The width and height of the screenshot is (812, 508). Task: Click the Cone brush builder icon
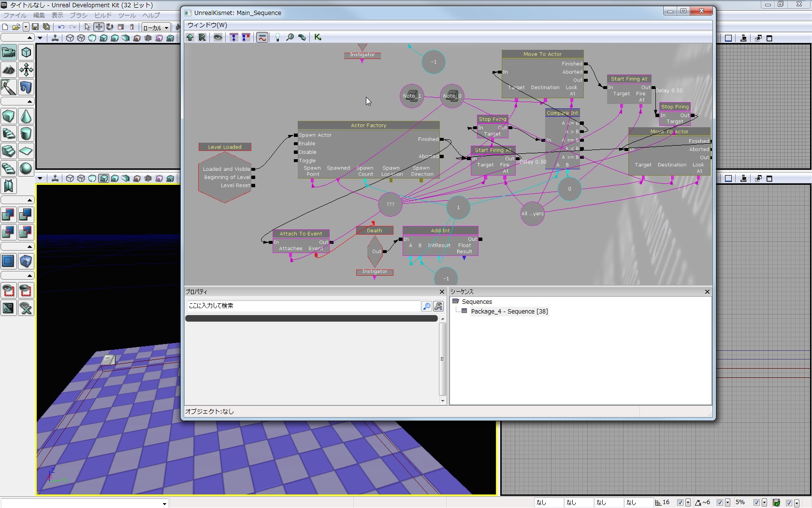(26, 116)
